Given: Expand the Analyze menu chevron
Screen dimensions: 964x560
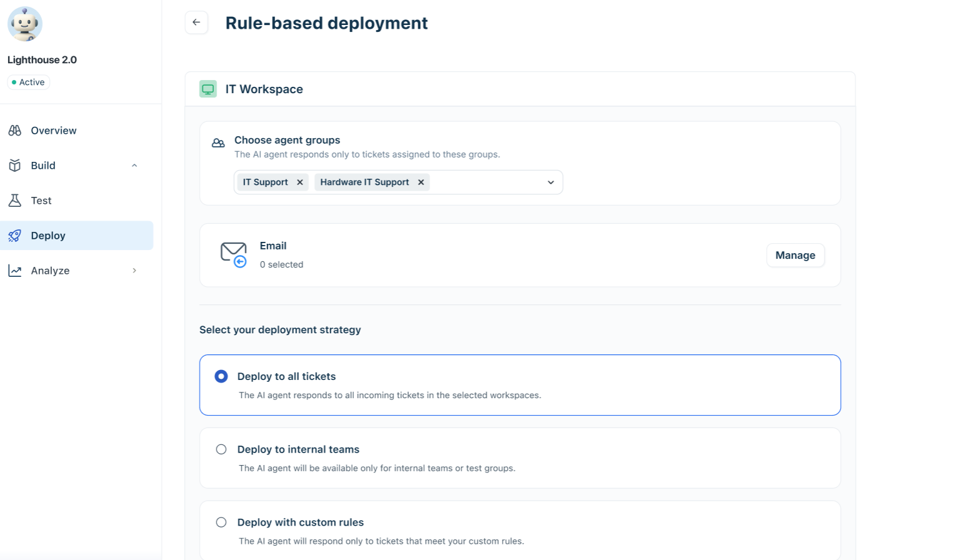Looking at the screenshot, I should point(134,271).
